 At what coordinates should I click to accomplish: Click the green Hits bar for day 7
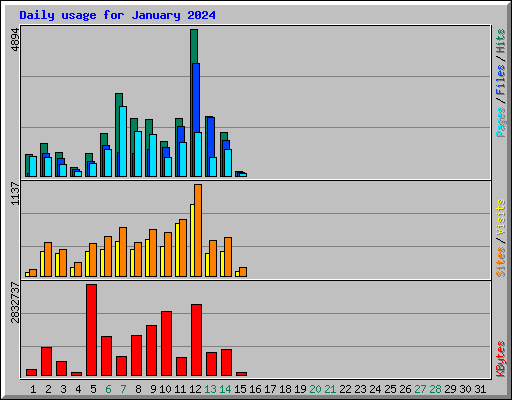tap(119, 100)
